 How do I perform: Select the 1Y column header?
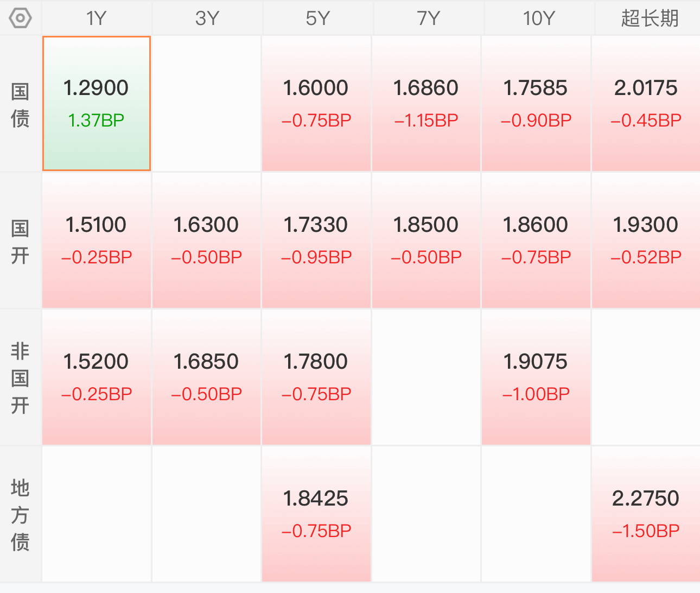[x=97, y=18]
